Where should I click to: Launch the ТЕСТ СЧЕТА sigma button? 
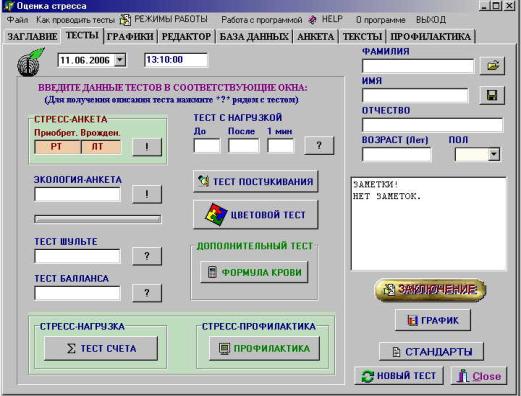(x=101, y=348)
